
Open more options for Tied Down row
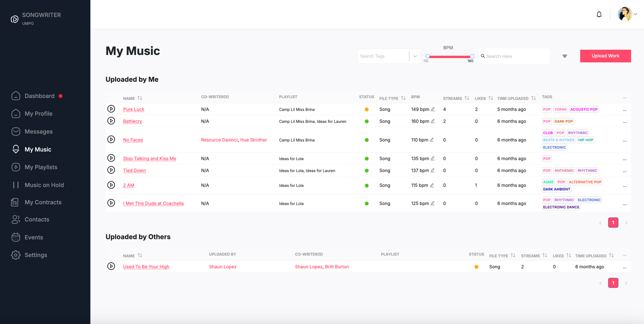click(624, 171)
